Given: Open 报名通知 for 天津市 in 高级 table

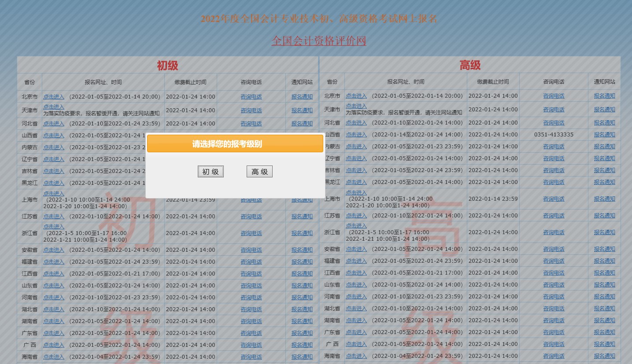Looking at the screenshot, I should (x=604, y=110).
